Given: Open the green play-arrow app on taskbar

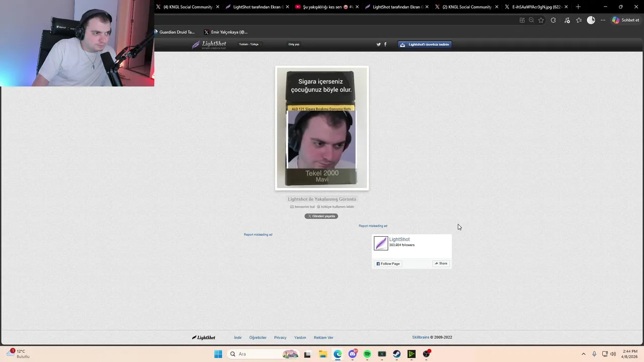Looking at the screenshot, I should click(x=412, y=354).
